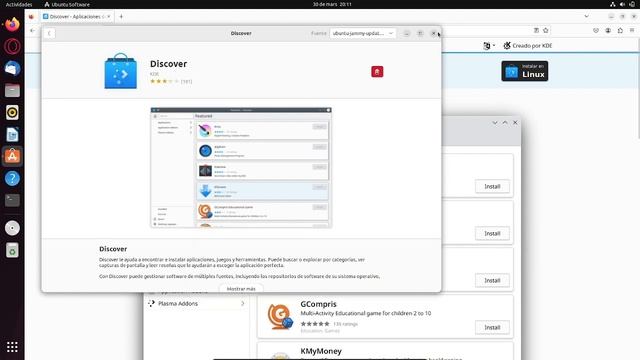The height and width of the screenshot is (360, 640).
Task: Show Applications grid in the dock
Action: pyautogui.click(x=12, y=347)
